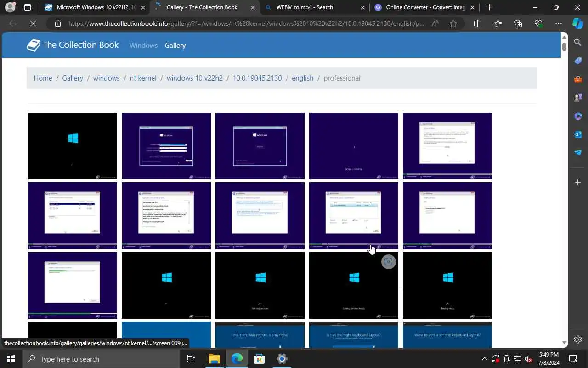The image size is (588, 368).
Task: Toggle the split screen icon
Action: click(x=477, y=23)
